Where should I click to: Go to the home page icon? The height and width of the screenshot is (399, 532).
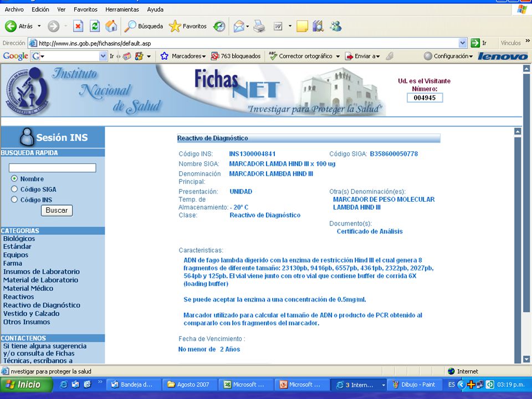point(111,26)
